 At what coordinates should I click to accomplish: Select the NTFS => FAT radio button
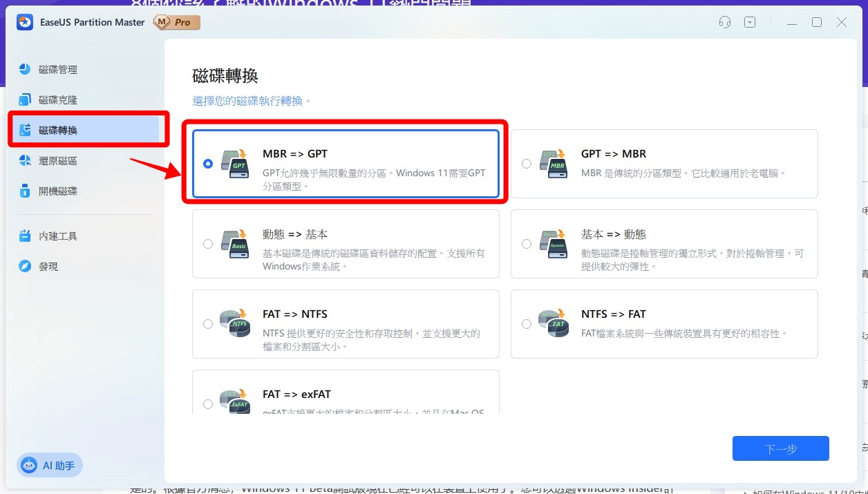527,324
